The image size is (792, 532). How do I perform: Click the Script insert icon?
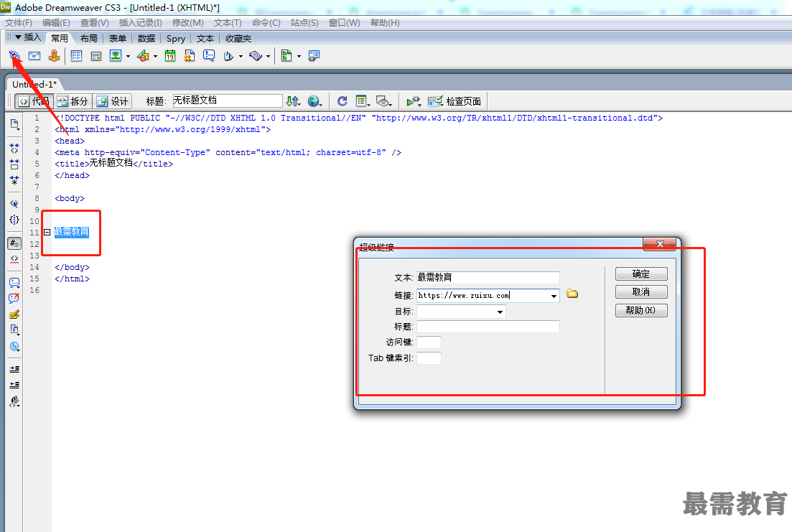(x=256, y=55)
